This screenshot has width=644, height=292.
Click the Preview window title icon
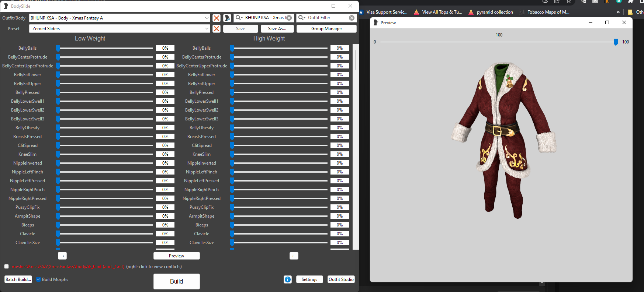coord(375,22)
